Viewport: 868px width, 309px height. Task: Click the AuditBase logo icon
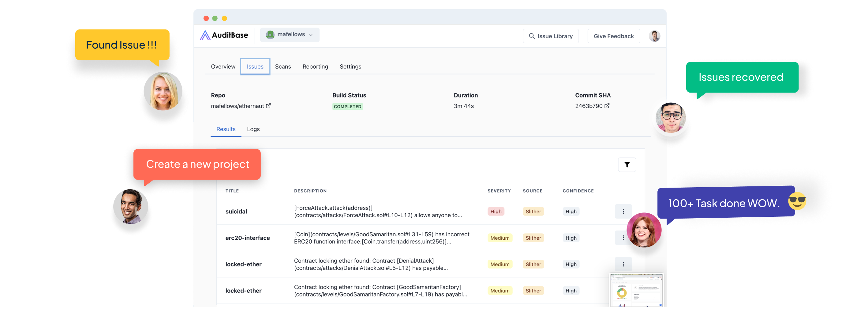click(205, 35)
